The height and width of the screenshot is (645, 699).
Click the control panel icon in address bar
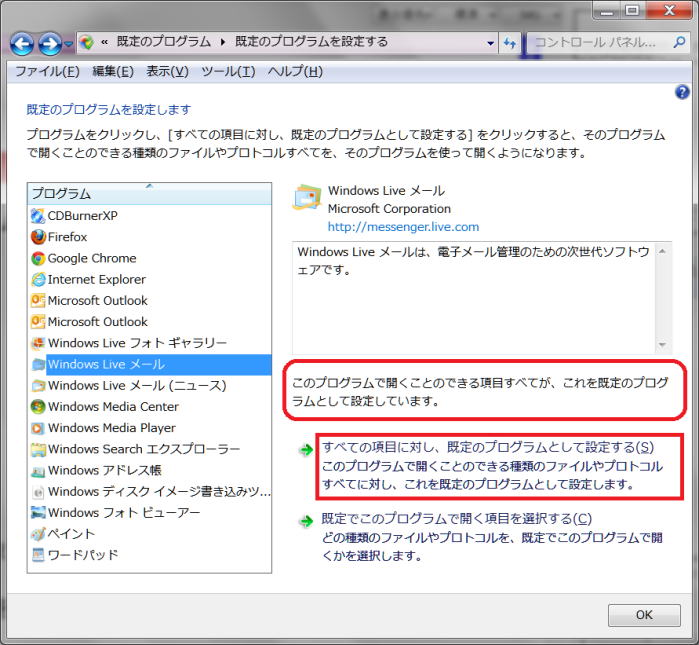pyautogui.click(x=87, y=42)
